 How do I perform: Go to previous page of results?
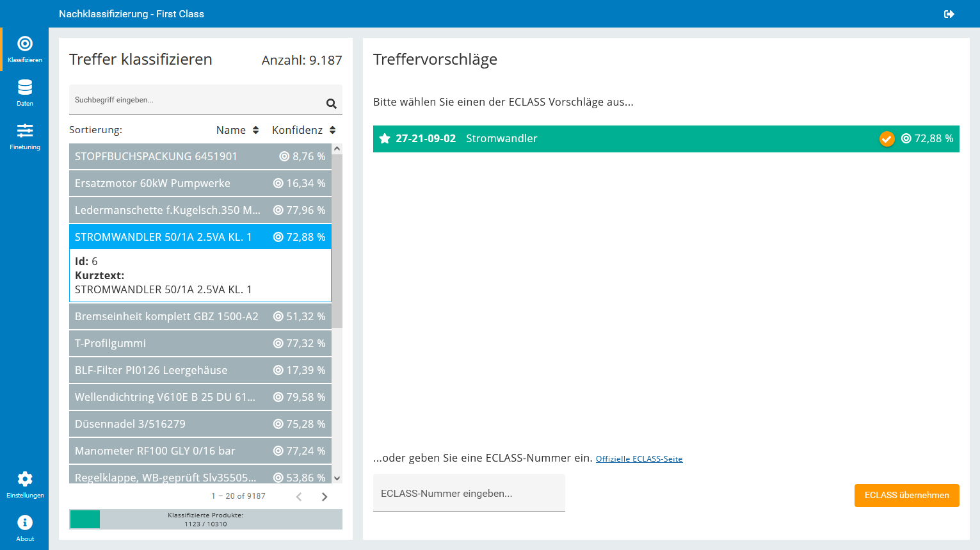[x=299, y=497]
